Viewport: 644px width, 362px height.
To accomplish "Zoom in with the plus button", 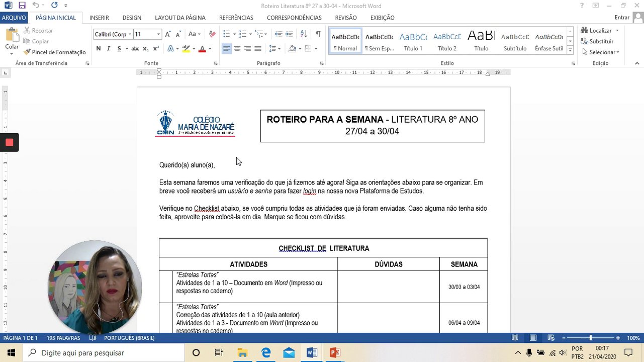I will click(618, 338).
